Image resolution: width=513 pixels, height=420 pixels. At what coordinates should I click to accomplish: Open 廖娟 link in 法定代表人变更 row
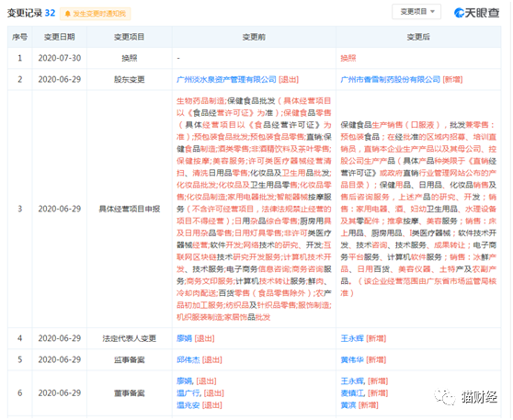pyautogui.click(x=184, y=338)
